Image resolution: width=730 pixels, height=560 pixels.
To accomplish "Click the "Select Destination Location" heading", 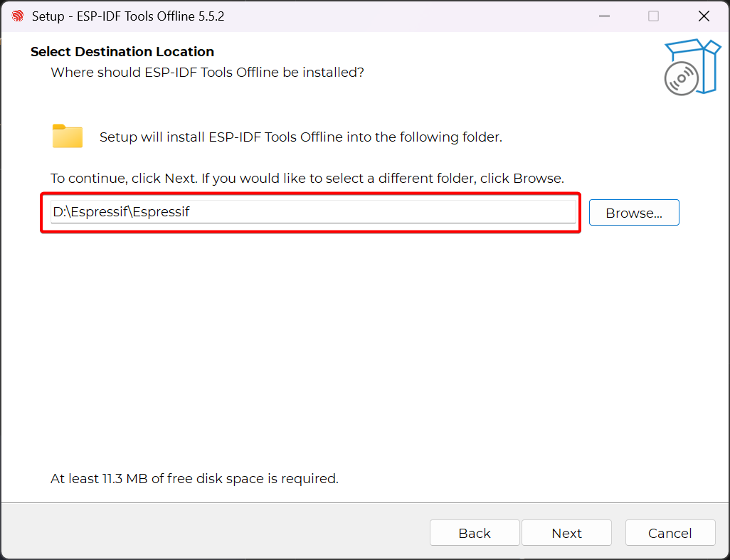I will click(x=122, y=52).
